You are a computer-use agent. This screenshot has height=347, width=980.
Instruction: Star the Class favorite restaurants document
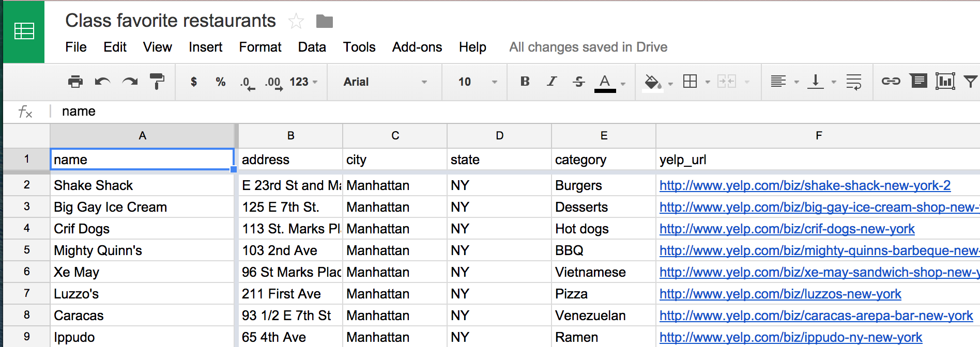coord(296,21)
